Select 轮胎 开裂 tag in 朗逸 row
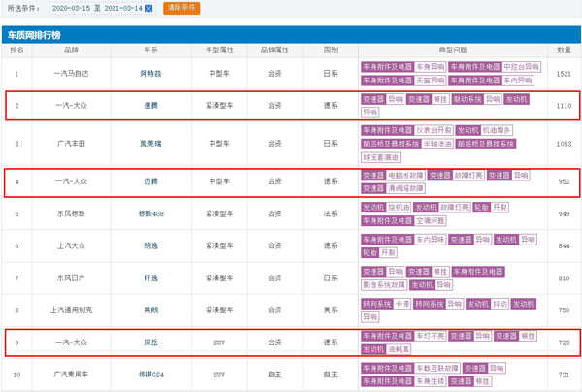Image resolution: width=582 pixels, height=392 pixels. [x=379, y=253]
